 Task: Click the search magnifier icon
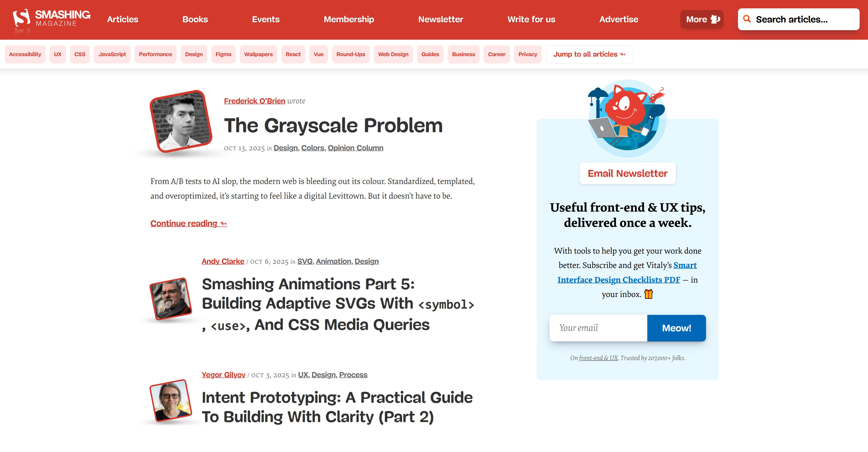pos(747,19)
